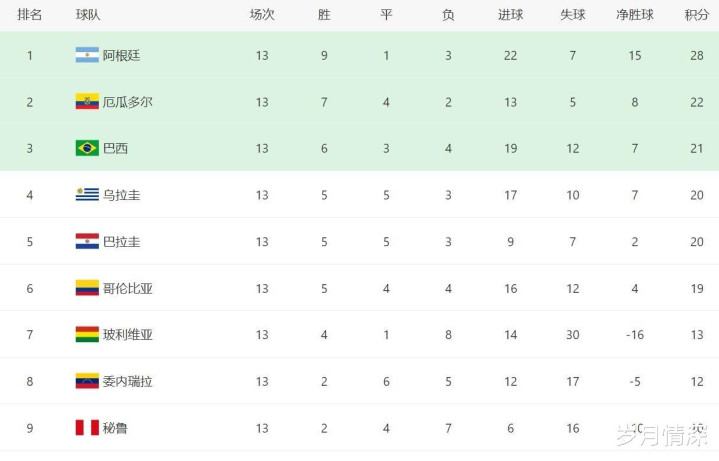The height and width of the screenshot is (461, 719).
Task: Click the Bolivia flag icon
Action: [87, 334]
